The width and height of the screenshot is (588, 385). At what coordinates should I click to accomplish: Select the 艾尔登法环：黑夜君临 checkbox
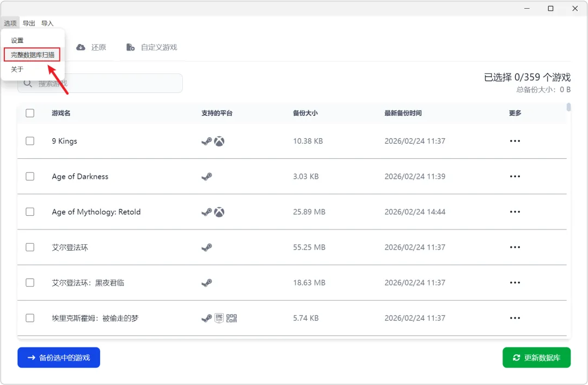pos(30,283)
